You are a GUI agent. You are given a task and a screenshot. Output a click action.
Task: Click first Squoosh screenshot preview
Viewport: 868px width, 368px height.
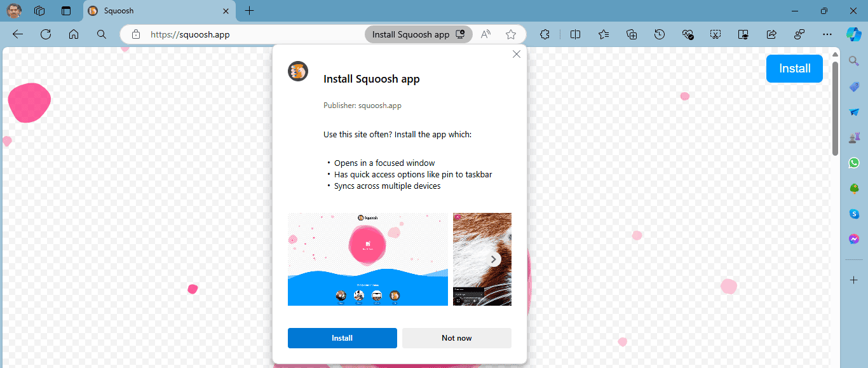click(368, 259)
